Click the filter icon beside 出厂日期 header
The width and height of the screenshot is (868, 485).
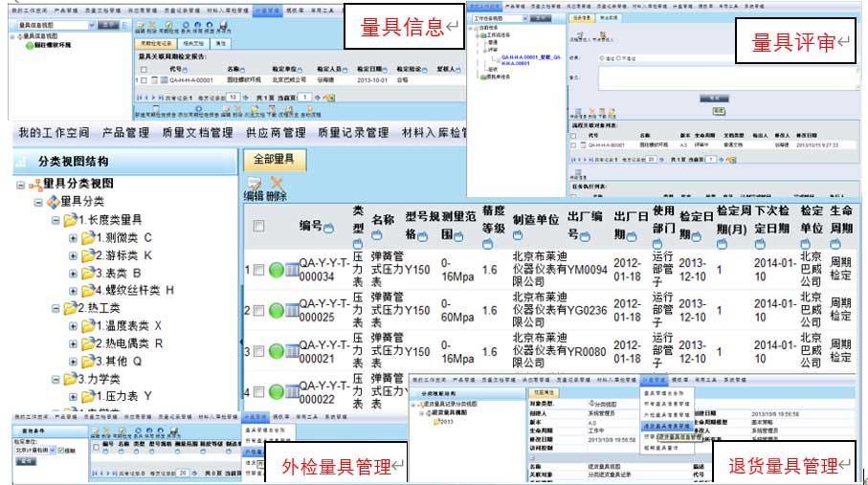[x=631, y=236]
